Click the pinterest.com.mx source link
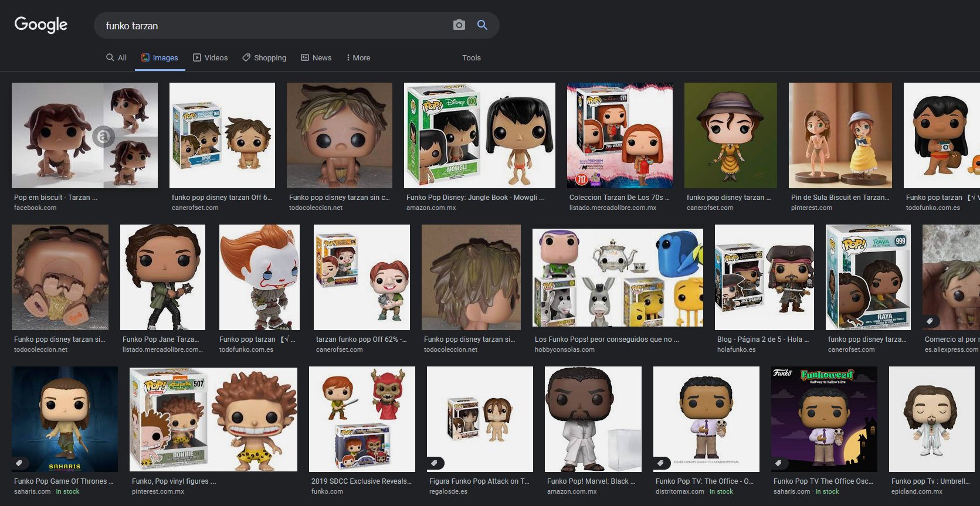Viewport: 980px width, 506px height. point(158,491)
